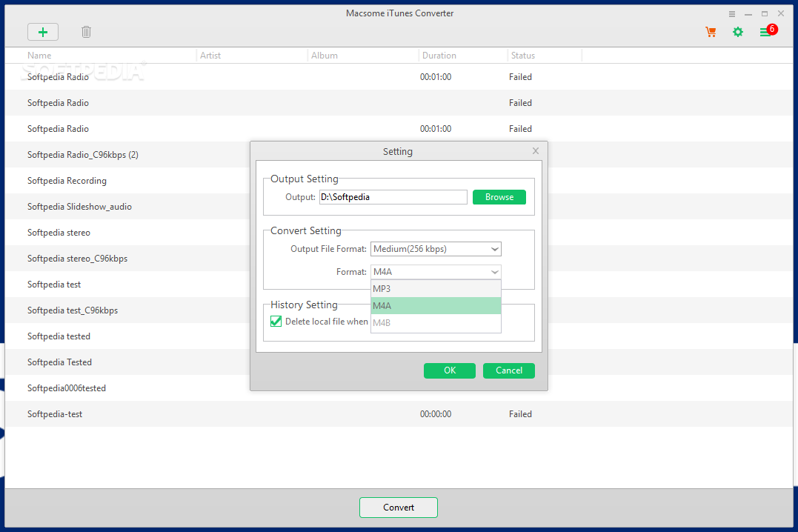Click the Output path field D:\Softpedia
Screen dimensions: 798x532
tap(393, 197)
